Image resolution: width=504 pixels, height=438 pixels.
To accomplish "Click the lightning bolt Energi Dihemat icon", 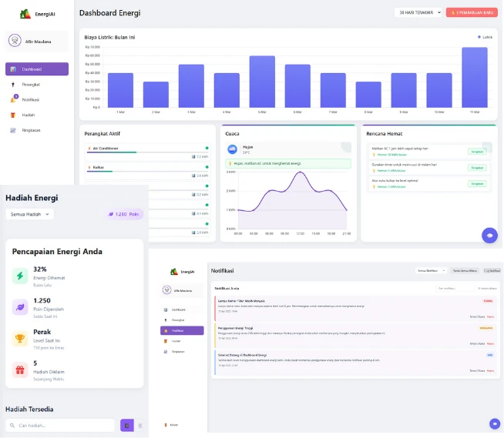I will [x=20, y=276].
